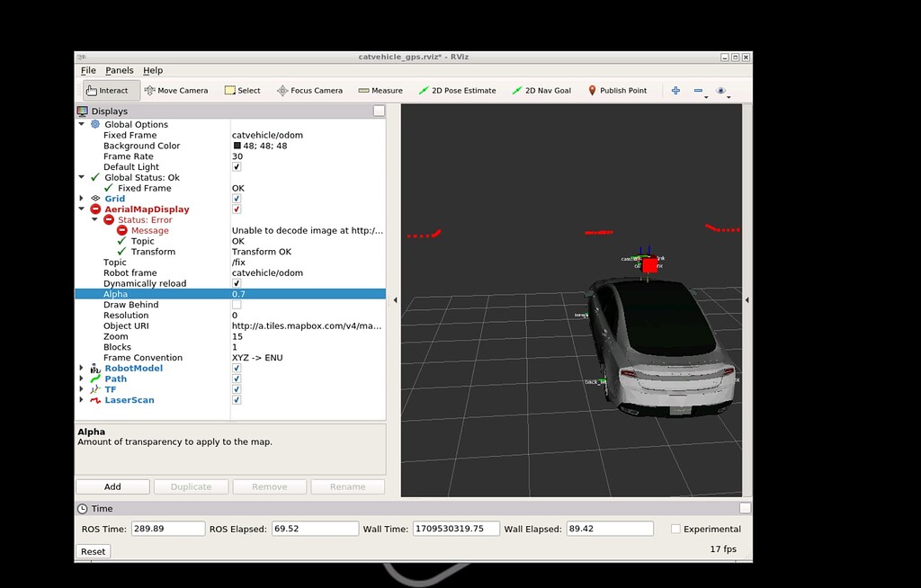Screen dimensions: 921x588
Task: Click the Rename button
Action: (x=348, y=487)
